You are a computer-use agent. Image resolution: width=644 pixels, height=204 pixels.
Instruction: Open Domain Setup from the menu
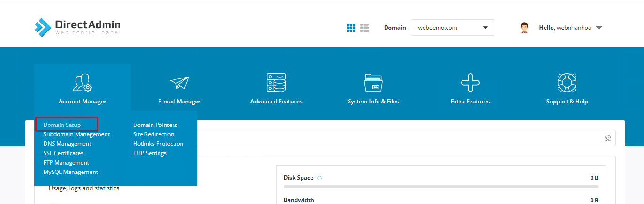(x=62, y=125)
